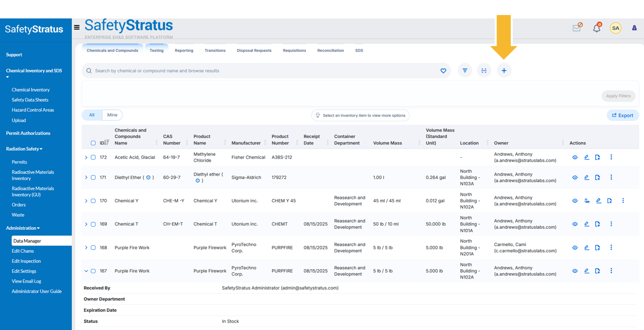Collapse row 167 expanded details
This screenshot has height=330, width=644.
pyautogui.click(x=86, y=271)
